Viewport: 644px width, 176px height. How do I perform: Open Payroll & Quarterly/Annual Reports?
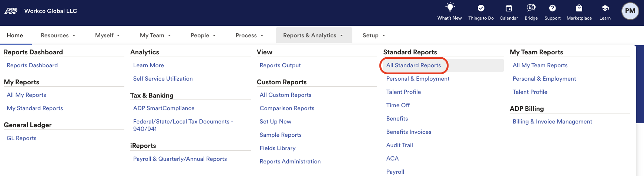tap(180, 159)
